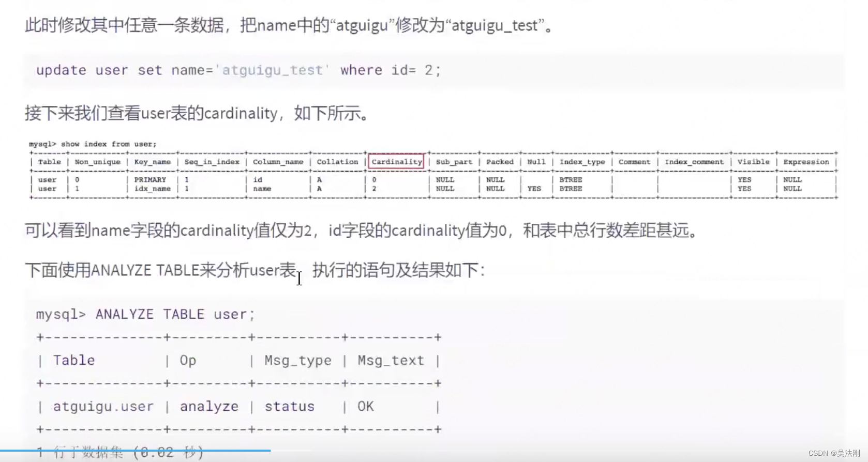The height and width of the screenshot is (462, 868).
Task: Click the 'id' cell under Column_name
Action: (x=258, y=180)
